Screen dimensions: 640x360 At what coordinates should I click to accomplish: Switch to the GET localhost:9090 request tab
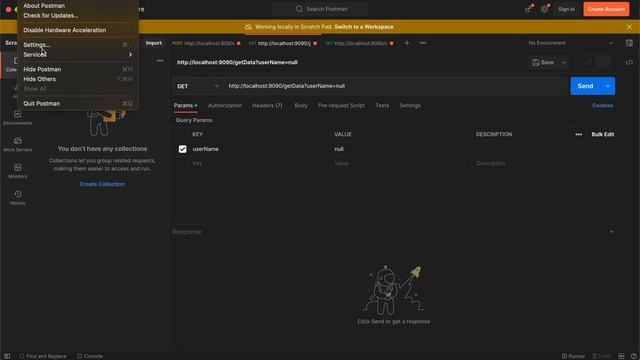pos(282,43)
